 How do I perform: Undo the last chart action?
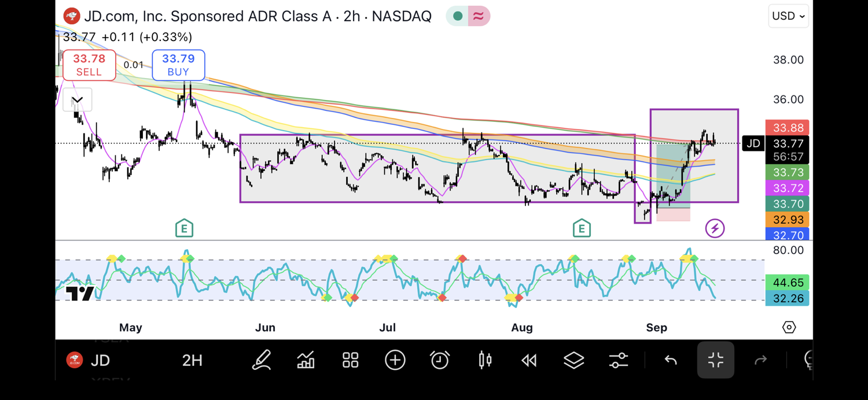pos(671,360)
